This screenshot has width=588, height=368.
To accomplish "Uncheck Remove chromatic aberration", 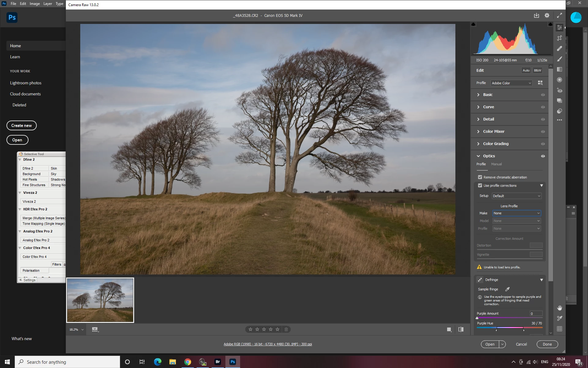I will point(480,177).
